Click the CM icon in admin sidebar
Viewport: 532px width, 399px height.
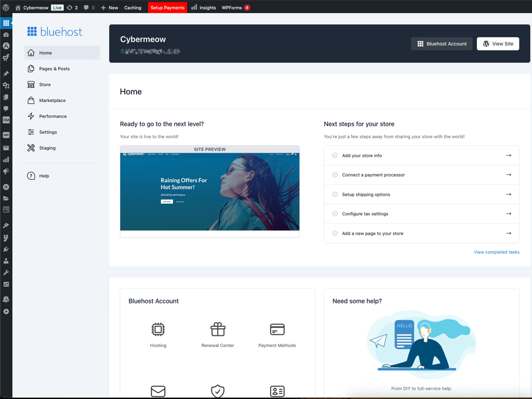click(6, 120)
